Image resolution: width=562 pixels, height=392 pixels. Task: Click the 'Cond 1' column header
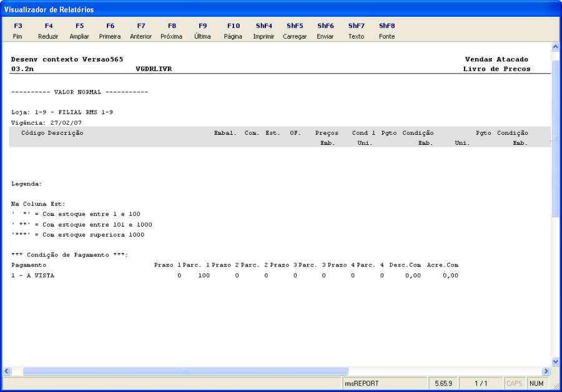(x=363, y=133)
